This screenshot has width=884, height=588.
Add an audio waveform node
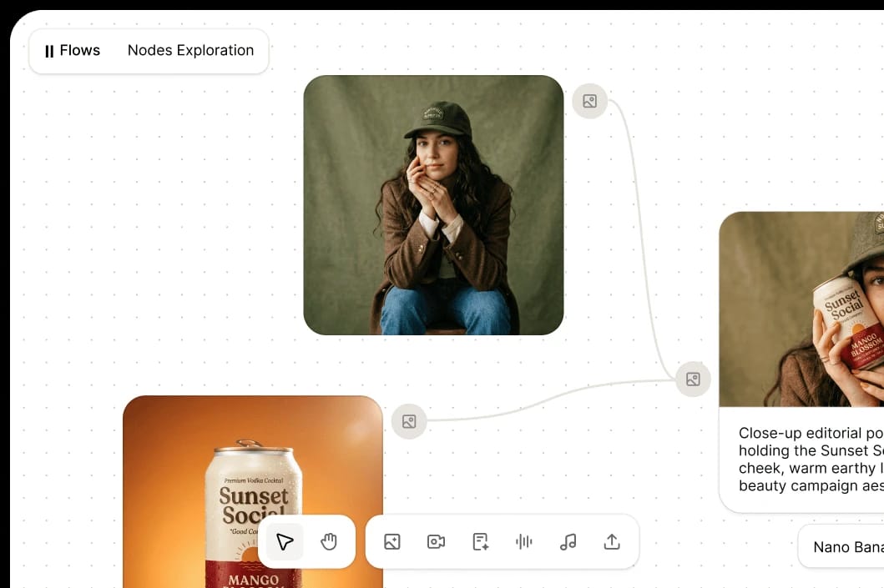coord(524,542)
